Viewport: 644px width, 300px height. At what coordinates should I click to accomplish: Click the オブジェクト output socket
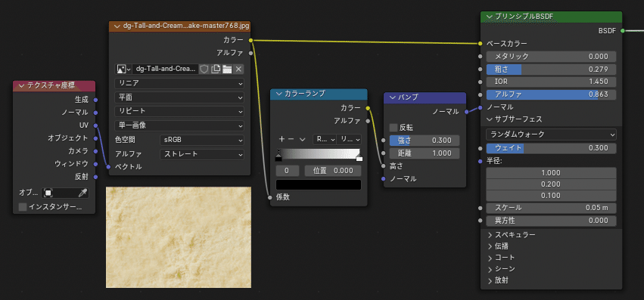95,138
